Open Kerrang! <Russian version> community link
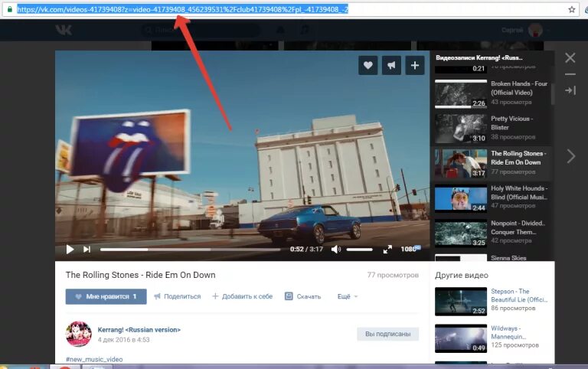 139,330
